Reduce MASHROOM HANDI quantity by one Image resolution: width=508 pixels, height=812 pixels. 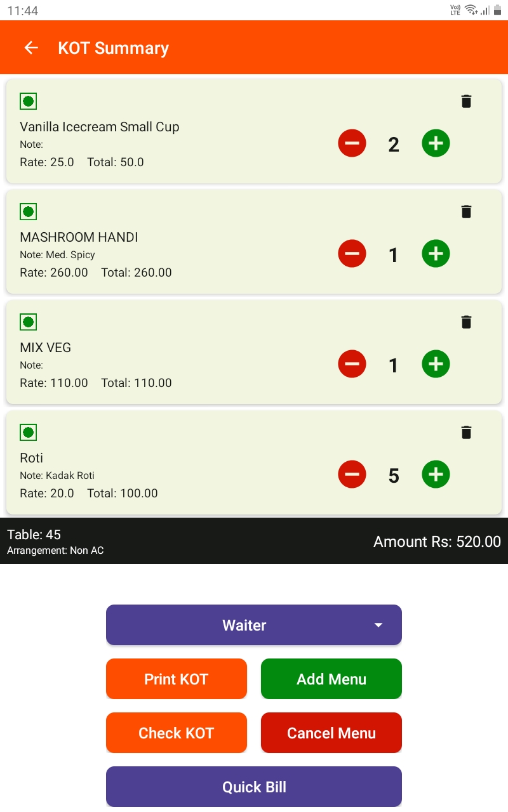pos(352,254)
